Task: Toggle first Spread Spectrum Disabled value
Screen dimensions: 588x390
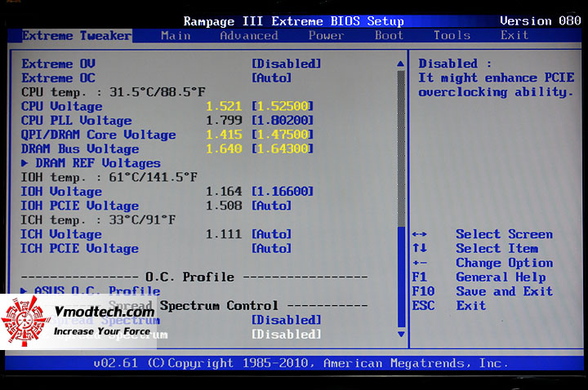Action: coord(286,320)
